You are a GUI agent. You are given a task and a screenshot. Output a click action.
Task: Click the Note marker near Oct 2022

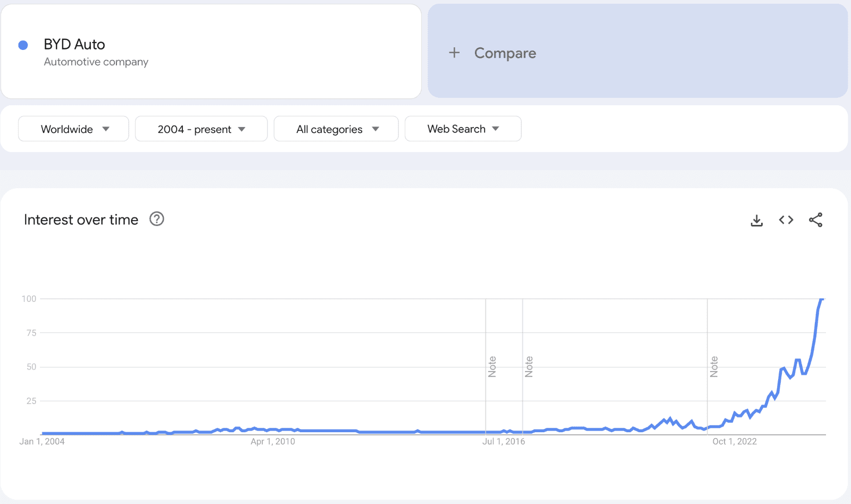714,367
